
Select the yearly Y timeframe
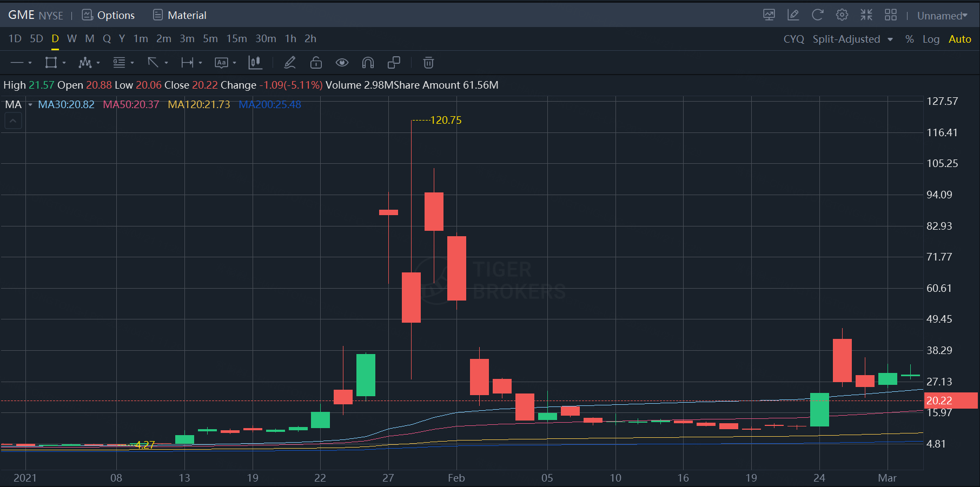click(122, 38)
